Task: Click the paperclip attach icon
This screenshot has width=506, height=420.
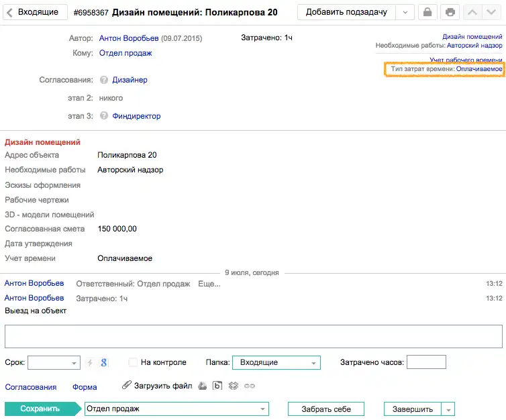Action: click(126, 385)
